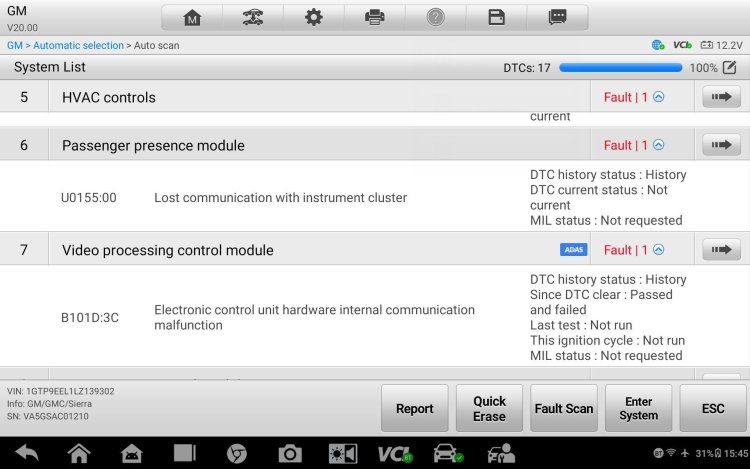Click the printer icon
The image size is (750, 469).
375,18
